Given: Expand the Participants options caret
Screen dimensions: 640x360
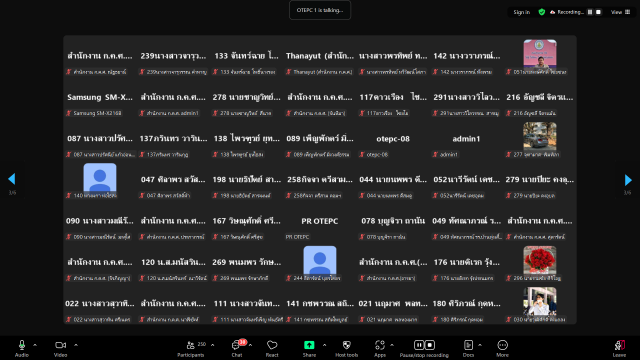Looking at the screenshot, I should [213, 345].
